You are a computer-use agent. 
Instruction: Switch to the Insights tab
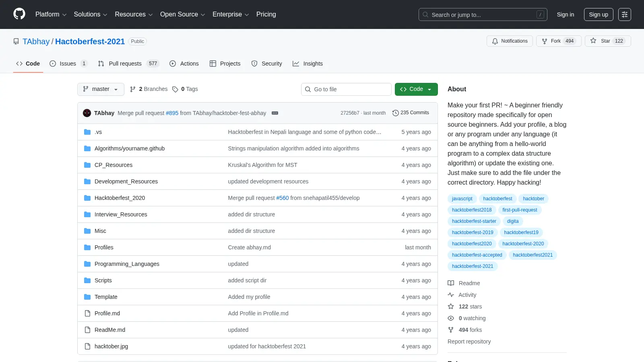tap(308, 64)
